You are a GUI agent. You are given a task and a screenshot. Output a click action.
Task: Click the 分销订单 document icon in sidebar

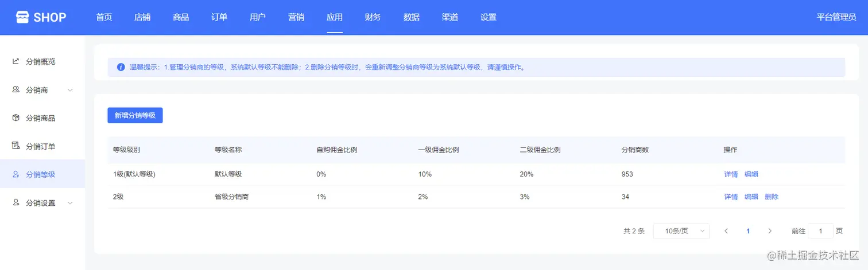tap(16, 146)
